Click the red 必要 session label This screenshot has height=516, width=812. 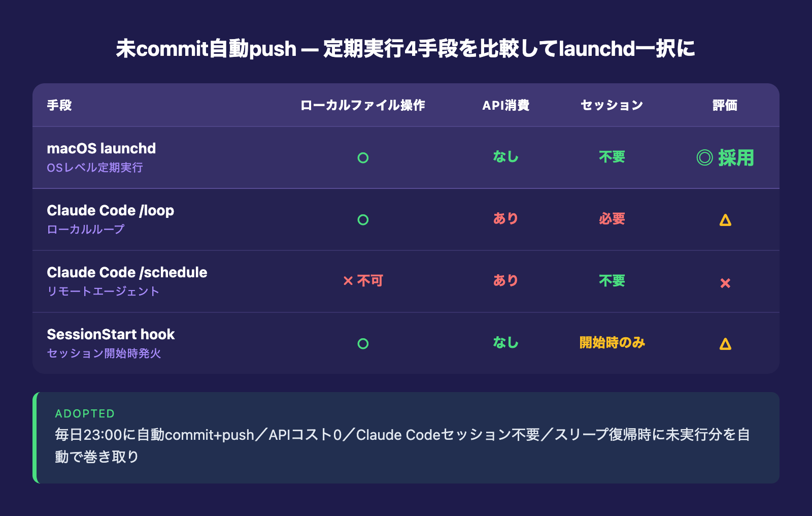tap(612, 219)
